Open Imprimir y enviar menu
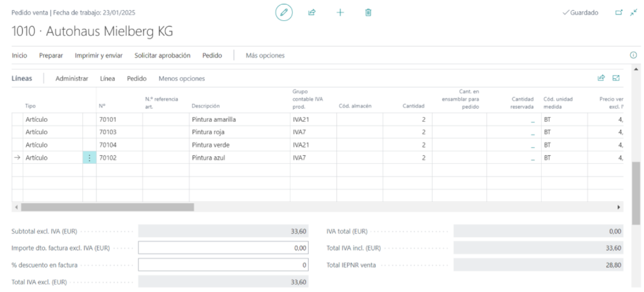 (x=98, y=55)
